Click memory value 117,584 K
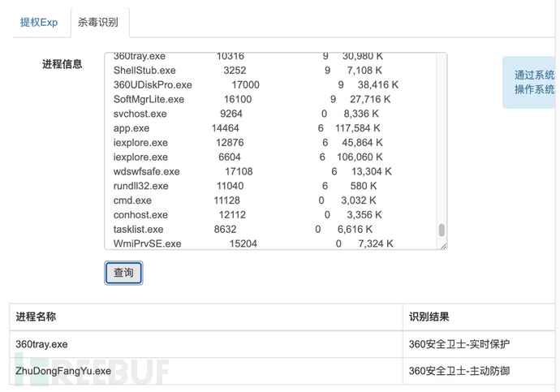Image resolution: width=560 pixels, height=392 pixels. point(358,128)
